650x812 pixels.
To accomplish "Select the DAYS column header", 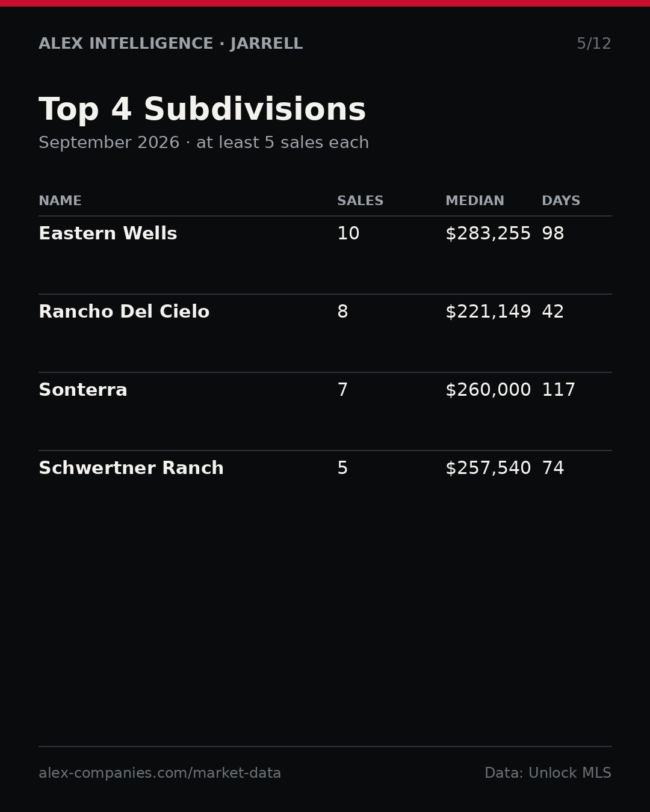I will 561,201.
